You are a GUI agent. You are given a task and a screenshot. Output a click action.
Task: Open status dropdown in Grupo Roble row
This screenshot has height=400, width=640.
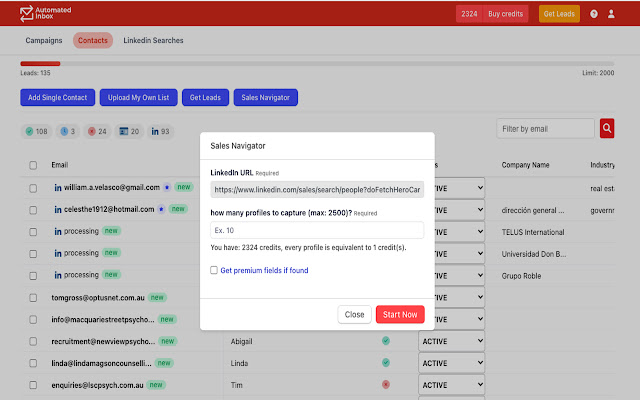click(x=460, y=276)
